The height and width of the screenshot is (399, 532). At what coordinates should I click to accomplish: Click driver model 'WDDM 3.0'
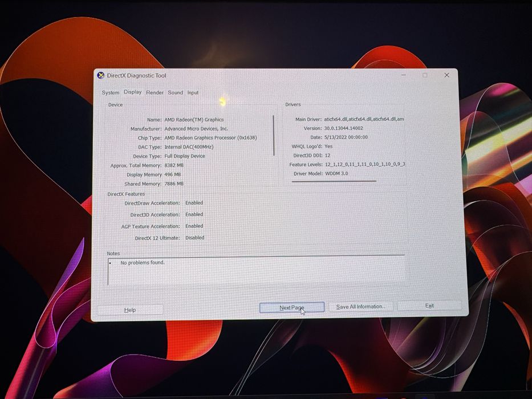[x=336, y=173]
